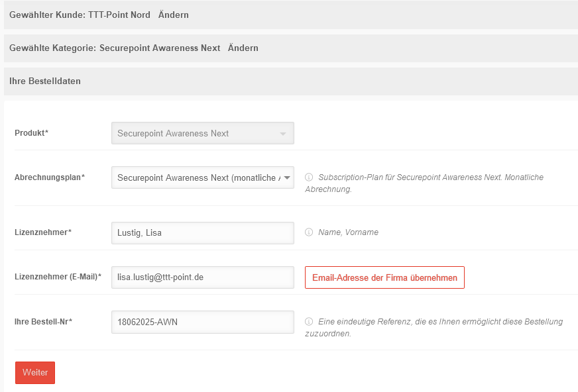Viewport: 578px width, 392px height.
Task: Click the Lizenznehmer (E-Mail)* label
Action: [58, 277]
